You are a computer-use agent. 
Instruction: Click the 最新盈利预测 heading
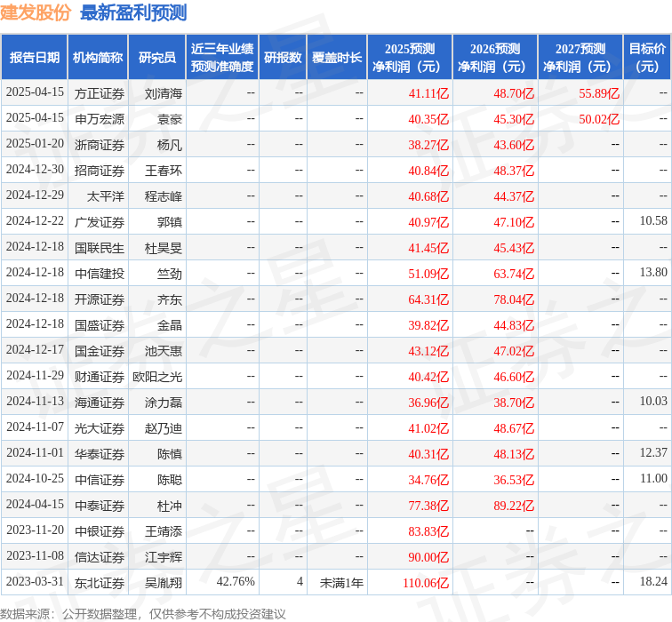pyautogui.click(x=133, y=12)
